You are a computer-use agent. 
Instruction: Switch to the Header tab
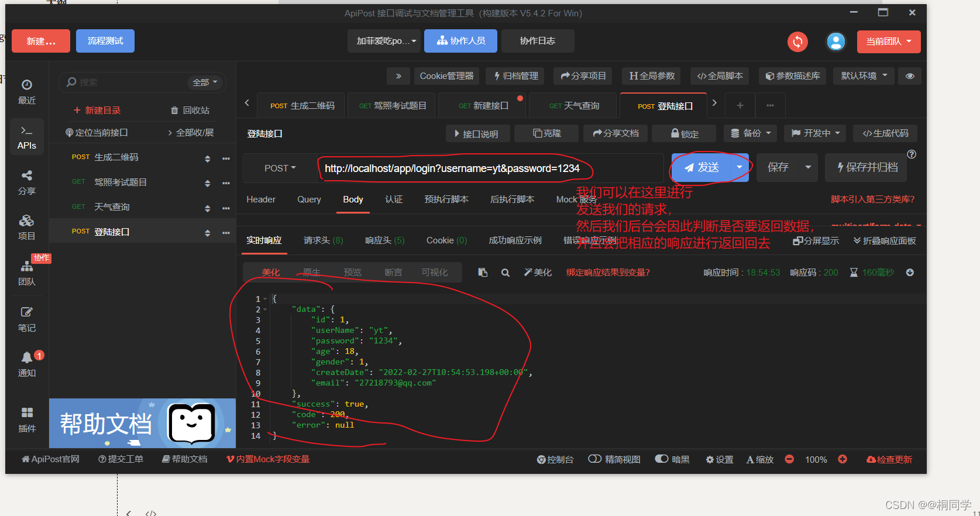pyautogui.click(x=261, y=199)
